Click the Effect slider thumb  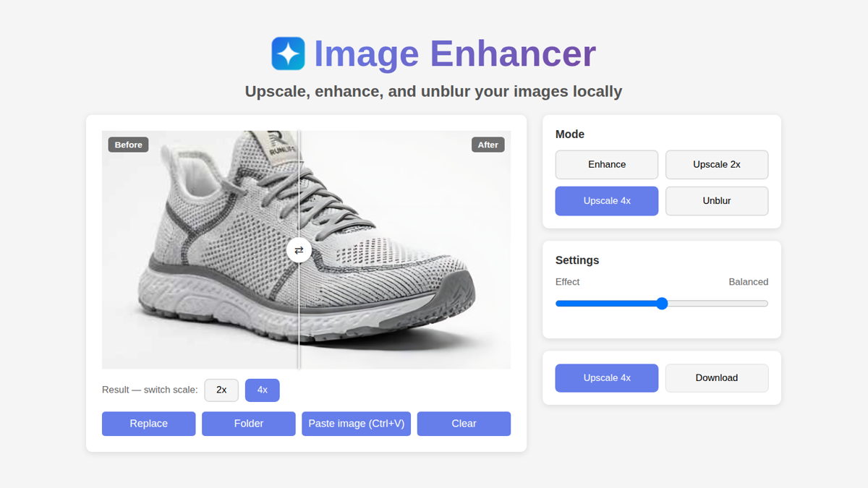click(662, 304)
